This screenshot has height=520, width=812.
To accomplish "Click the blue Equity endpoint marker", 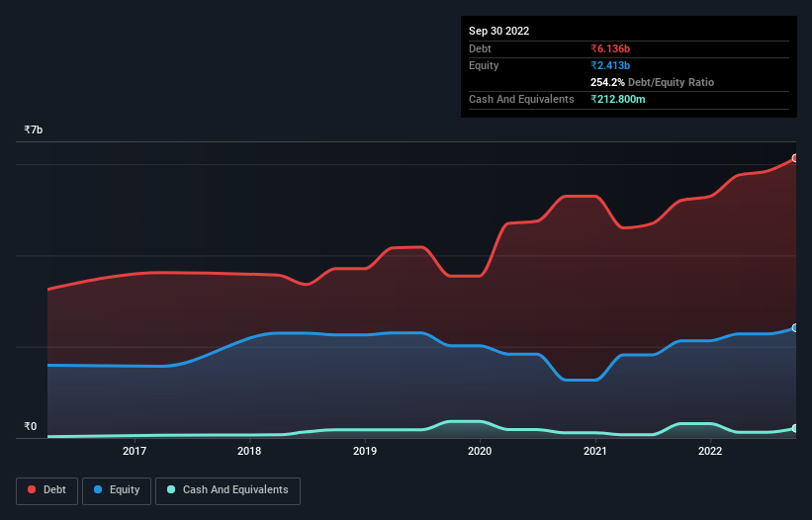I will pyautogui.click(x=795, y=328).
